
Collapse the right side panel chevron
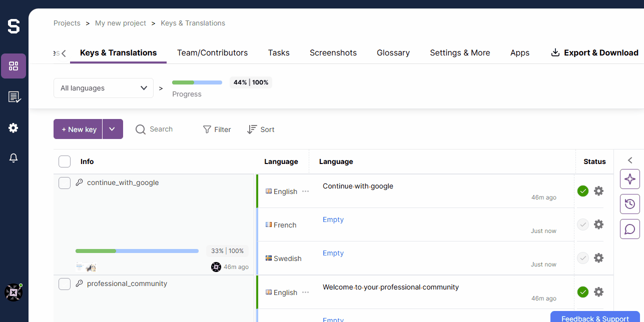click(629, 160)
